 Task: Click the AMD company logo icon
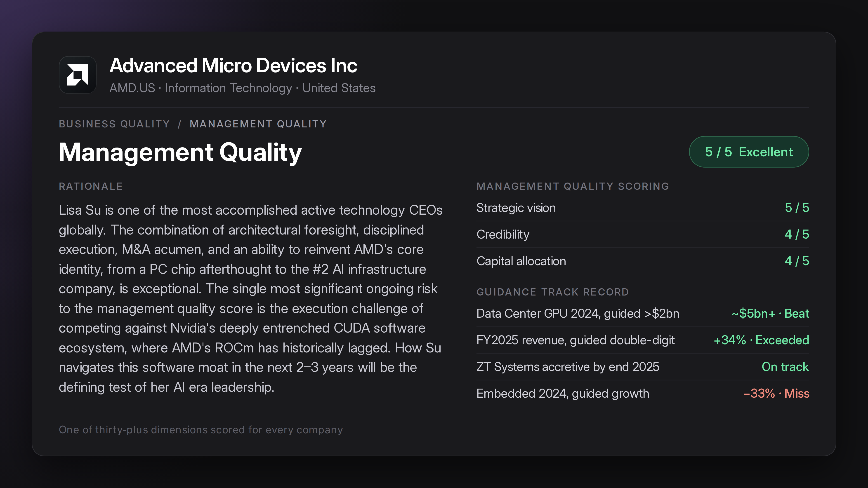click(78, 75)
